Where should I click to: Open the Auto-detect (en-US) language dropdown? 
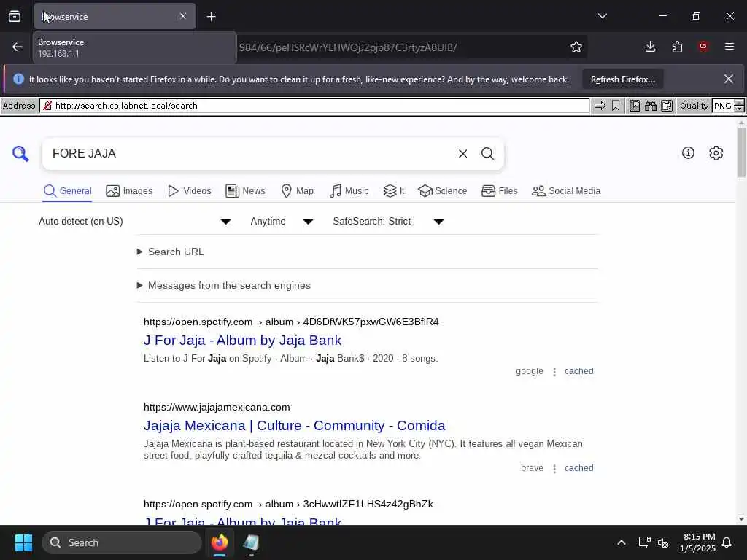(x=134, y=222)
